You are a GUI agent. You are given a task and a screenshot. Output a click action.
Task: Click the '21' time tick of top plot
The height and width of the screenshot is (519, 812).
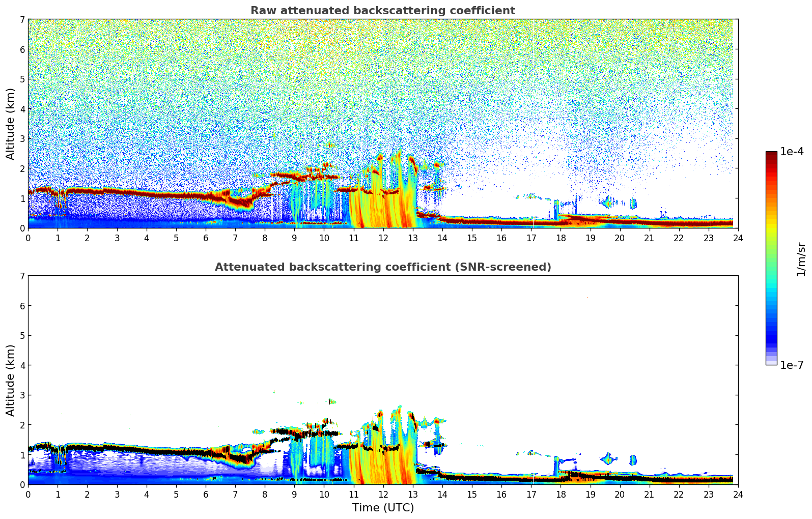coord(649,238)
